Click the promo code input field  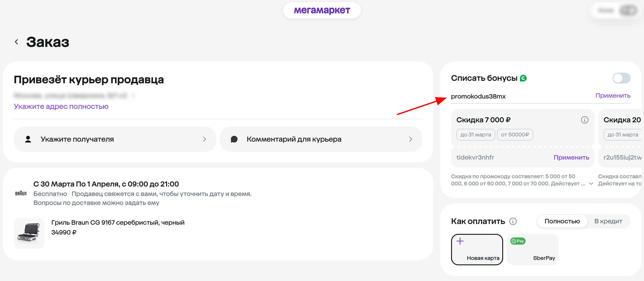pyautogui.click(x=515, y=96)
